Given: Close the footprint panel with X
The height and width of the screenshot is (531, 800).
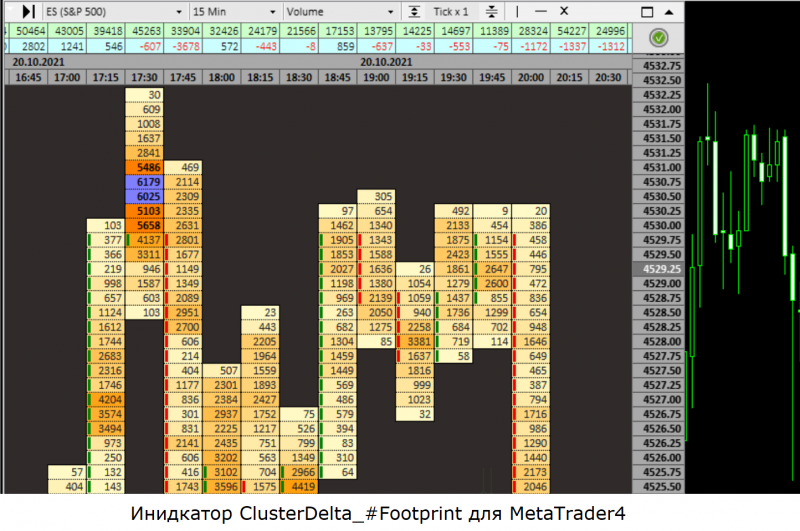Looking at the screenshot, I should (563, 11).
